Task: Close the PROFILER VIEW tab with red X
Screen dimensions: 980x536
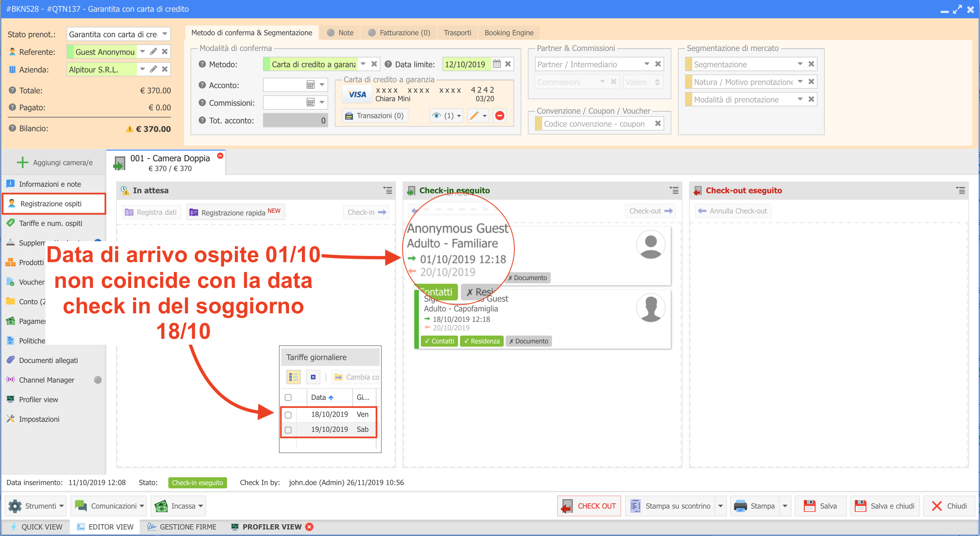Action: click(x=310, y=527)
